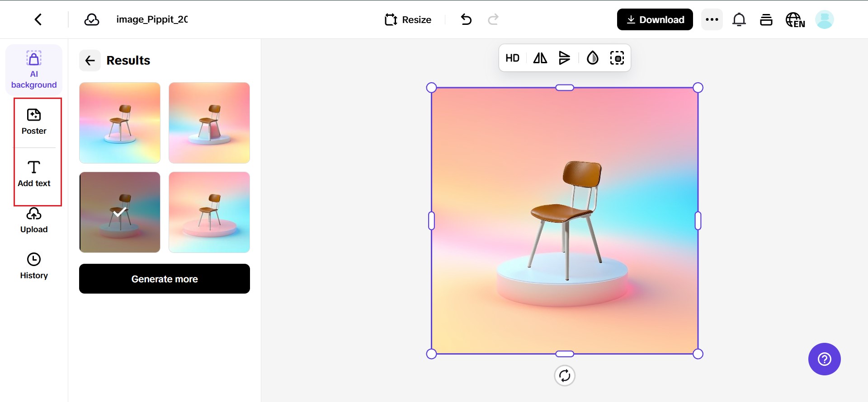Click the Results heading text
This screenshot has height=402, width=868.
tap(128, 61)
